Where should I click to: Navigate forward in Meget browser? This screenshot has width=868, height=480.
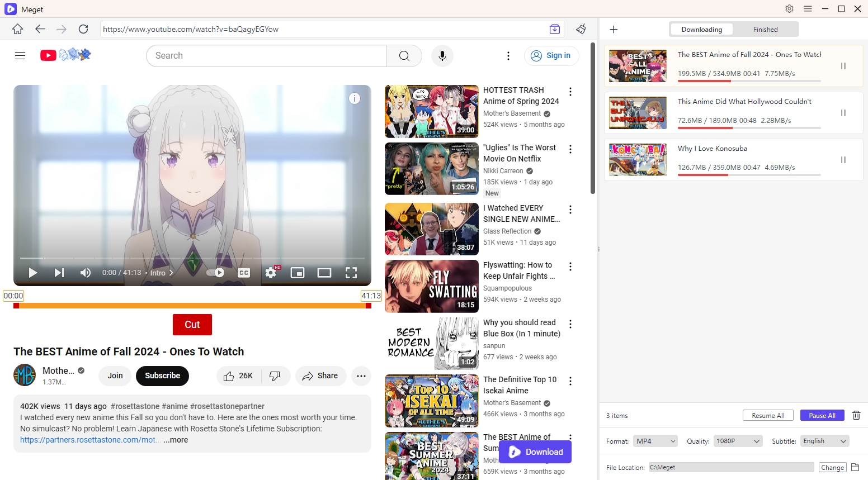tap(62, 29)
